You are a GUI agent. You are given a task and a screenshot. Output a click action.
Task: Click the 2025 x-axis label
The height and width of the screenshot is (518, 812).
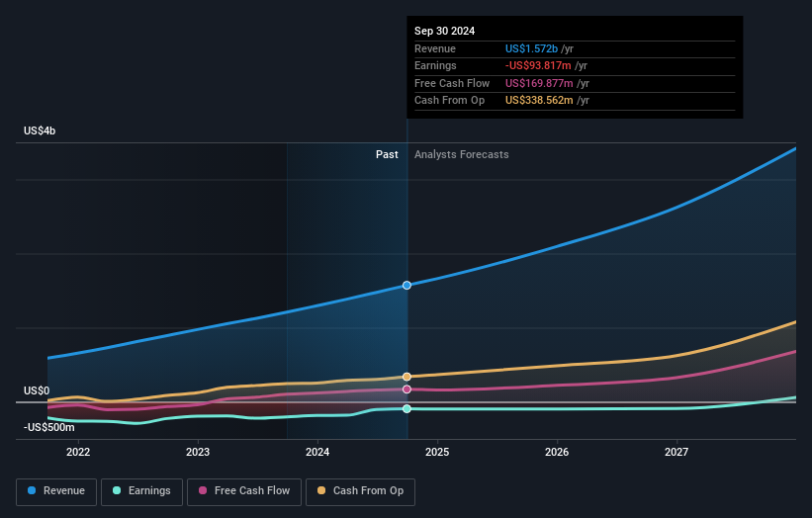pos(437,453)
